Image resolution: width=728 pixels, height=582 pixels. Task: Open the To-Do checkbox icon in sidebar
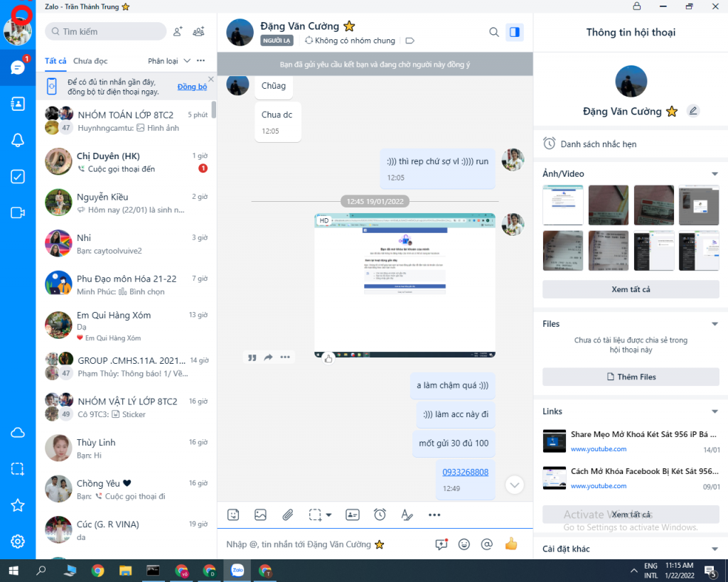pyautogui.click(x=18, y=176)
